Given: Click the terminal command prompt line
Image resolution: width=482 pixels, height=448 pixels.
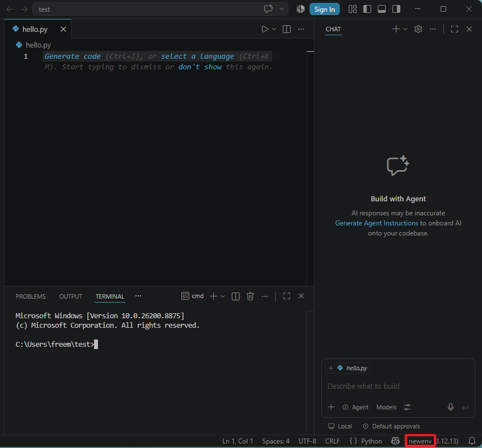Looking at the screenshot, I should (57, 345).
